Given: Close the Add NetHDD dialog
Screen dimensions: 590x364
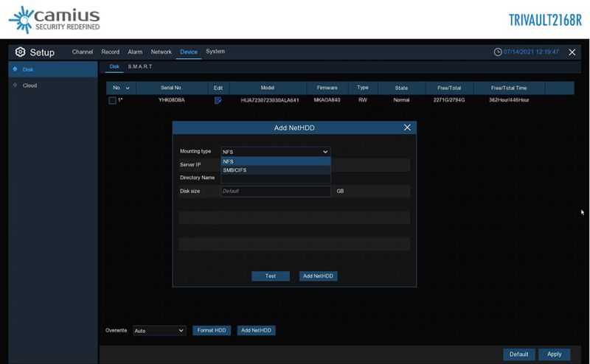Looking at the screenshot, I should [407, 127].
